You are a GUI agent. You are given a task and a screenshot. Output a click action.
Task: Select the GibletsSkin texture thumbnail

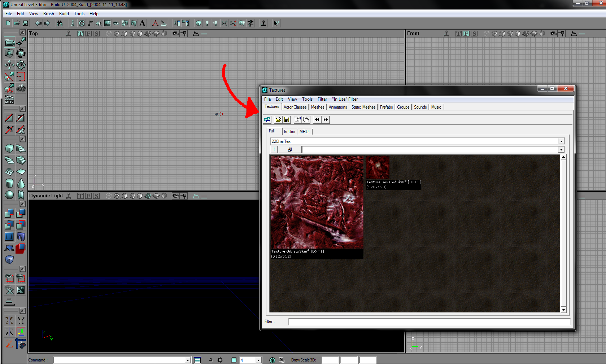click(317, 202)
